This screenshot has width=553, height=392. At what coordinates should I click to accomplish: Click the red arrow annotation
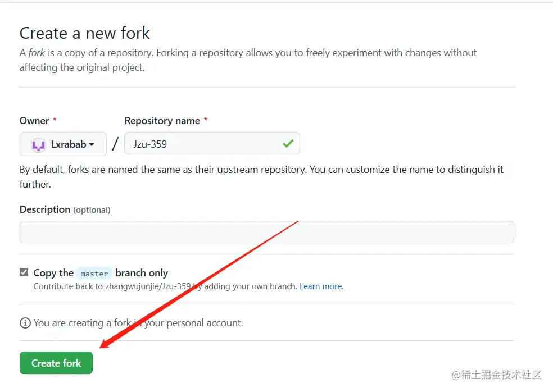tap(197, 285)
